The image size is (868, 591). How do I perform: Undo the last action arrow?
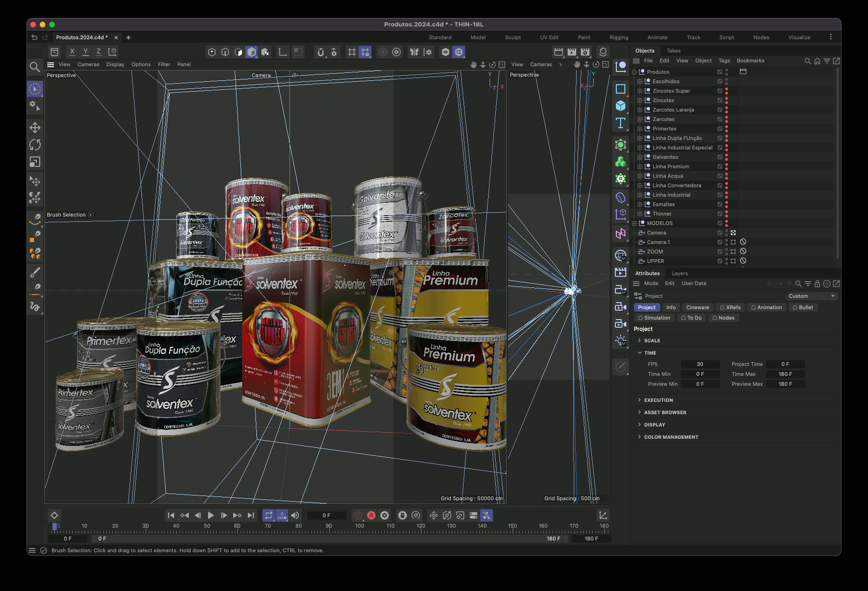(x=34, y=37)
